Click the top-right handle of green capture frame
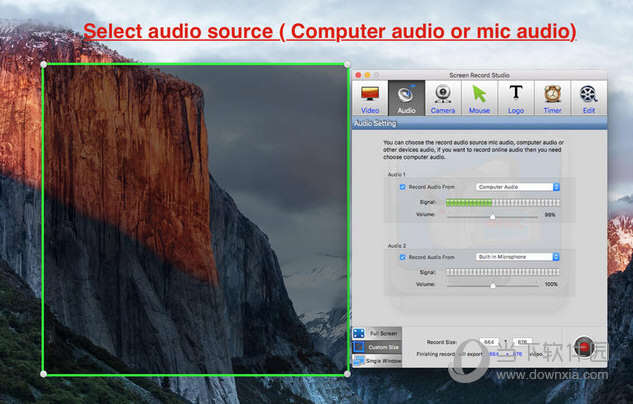The image size is (633, 404). pos(347,65)
